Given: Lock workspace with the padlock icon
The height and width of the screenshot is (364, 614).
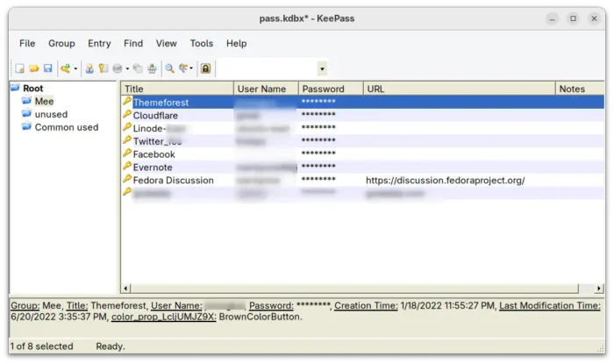Looking at the screenshot, I should pyautogui.click(x=205, y=68).
